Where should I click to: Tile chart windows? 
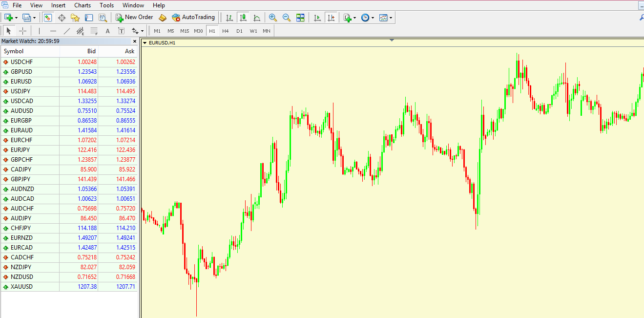(300, 18)
